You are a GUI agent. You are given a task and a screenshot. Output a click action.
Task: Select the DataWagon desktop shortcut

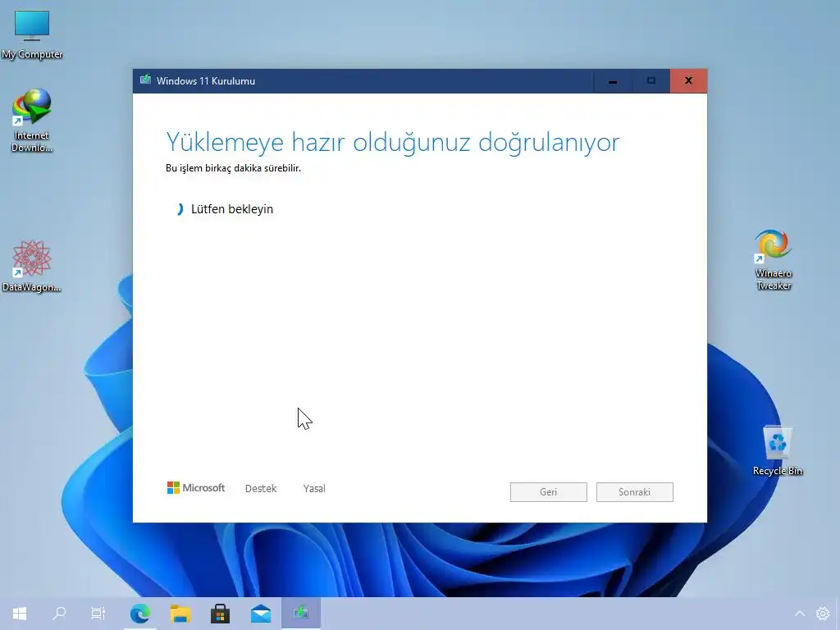click(x=32, y=267)
